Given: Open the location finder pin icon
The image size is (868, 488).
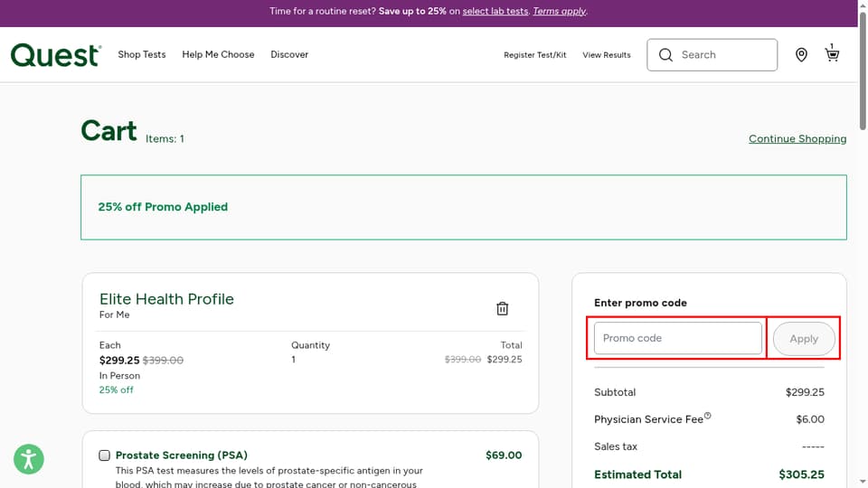Looking at the screenshot, I should (x=801, y=55).
